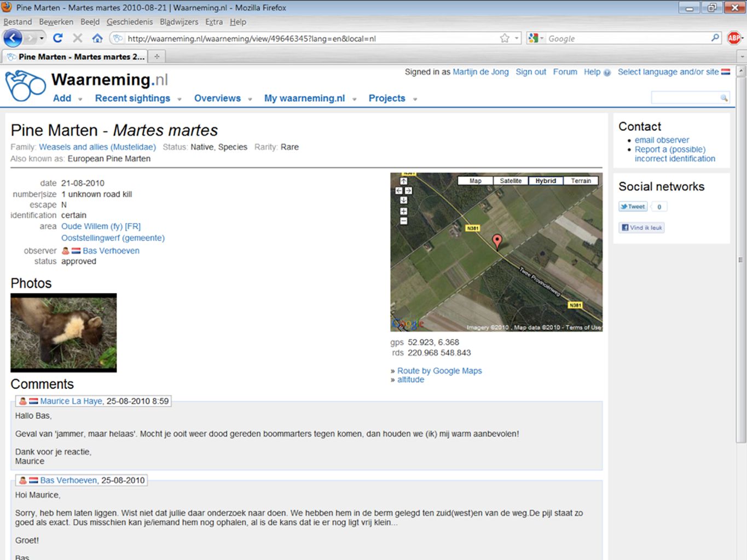Click the user icon beside observer Bas Verhoeven
Viewport: 747px width, 560px height.
coord(66,250)
